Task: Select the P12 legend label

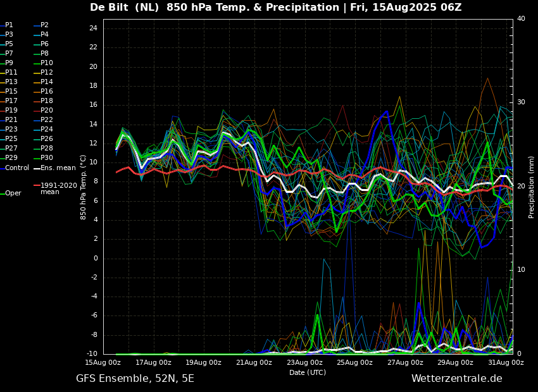Action: coord(47,72)
